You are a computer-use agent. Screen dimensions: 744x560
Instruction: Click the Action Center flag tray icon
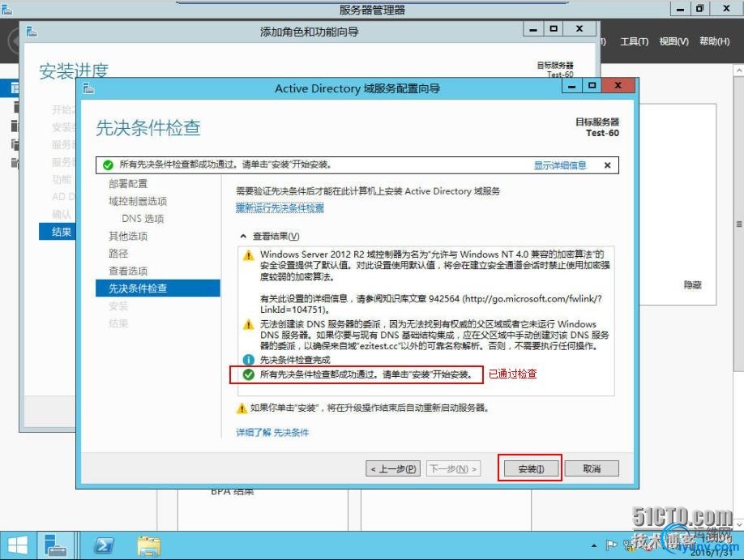pyautogui.click(x=611, y=545)
